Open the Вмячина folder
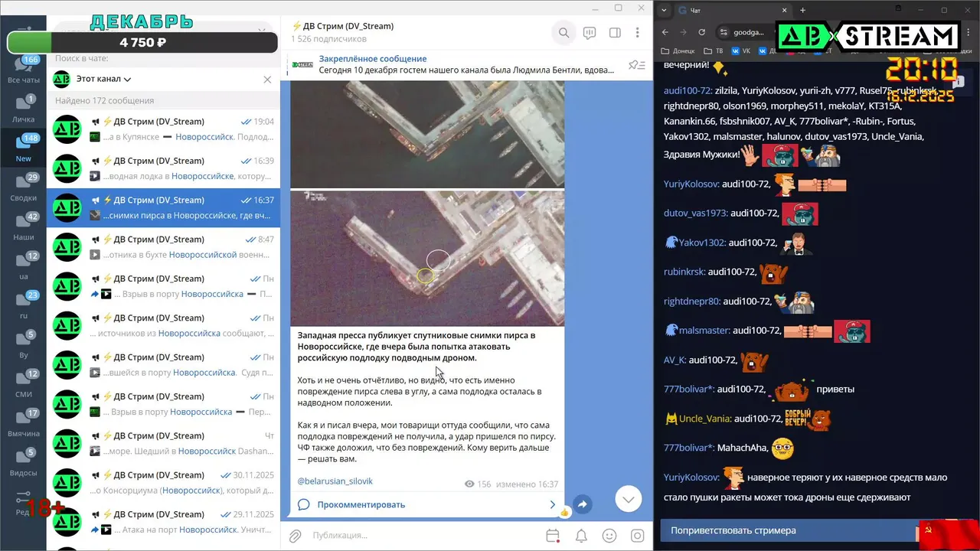980x551 pixels. [x=23, y=424]
